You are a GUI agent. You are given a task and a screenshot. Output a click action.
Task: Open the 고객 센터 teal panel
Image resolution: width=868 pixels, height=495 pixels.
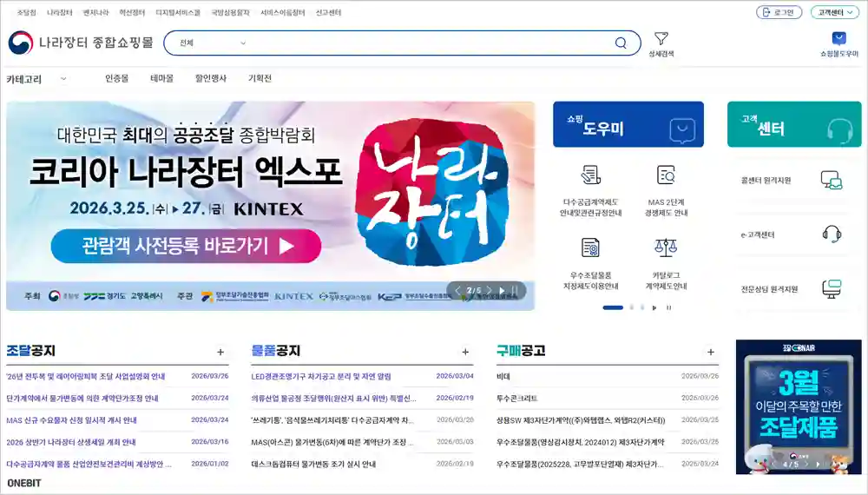tap(794, 124)
